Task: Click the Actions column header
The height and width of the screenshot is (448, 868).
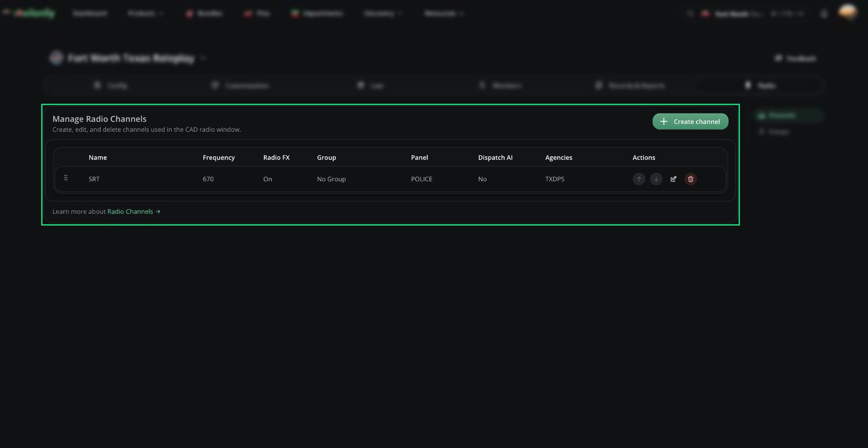Action: (x=644, y=158)
